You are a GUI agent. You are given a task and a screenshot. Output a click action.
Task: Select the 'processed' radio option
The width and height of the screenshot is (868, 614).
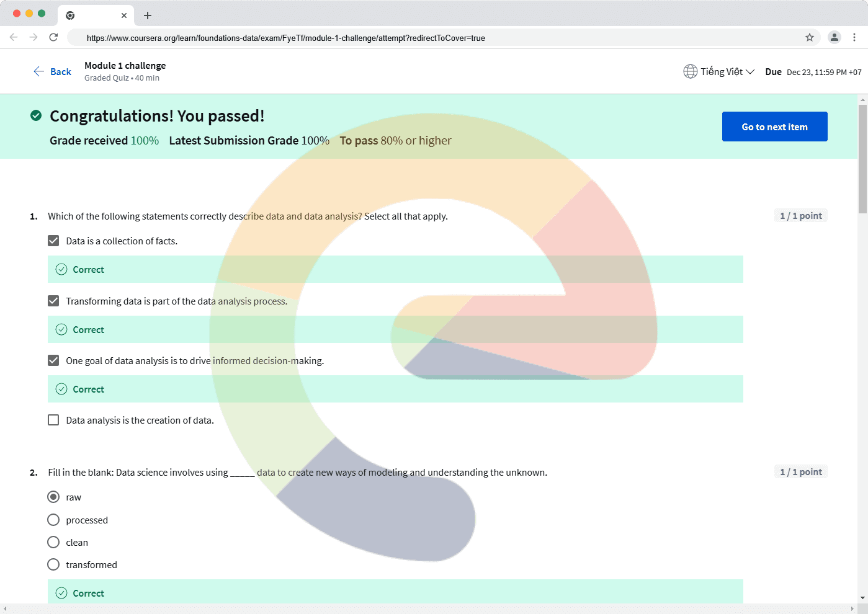click(x=53, y=520)
